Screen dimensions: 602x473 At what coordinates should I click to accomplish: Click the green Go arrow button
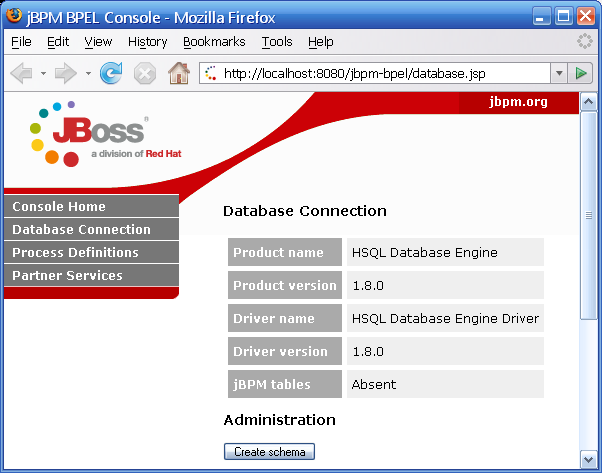pos(580,73)
